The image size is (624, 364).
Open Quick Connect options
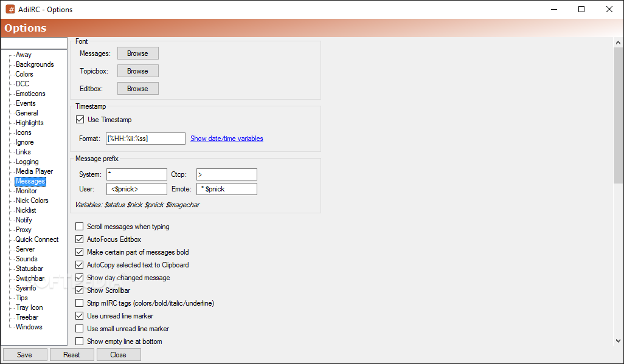click(x=37, y=239)
